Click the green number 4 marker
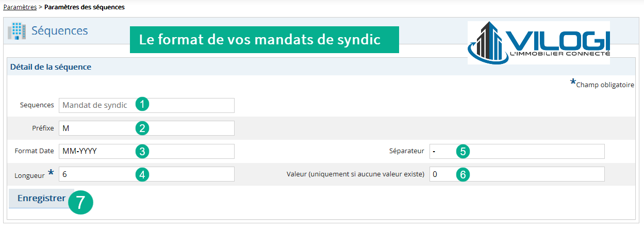This screenshot has height=229, width=644. pyautogui.click(x=142, y=174)
